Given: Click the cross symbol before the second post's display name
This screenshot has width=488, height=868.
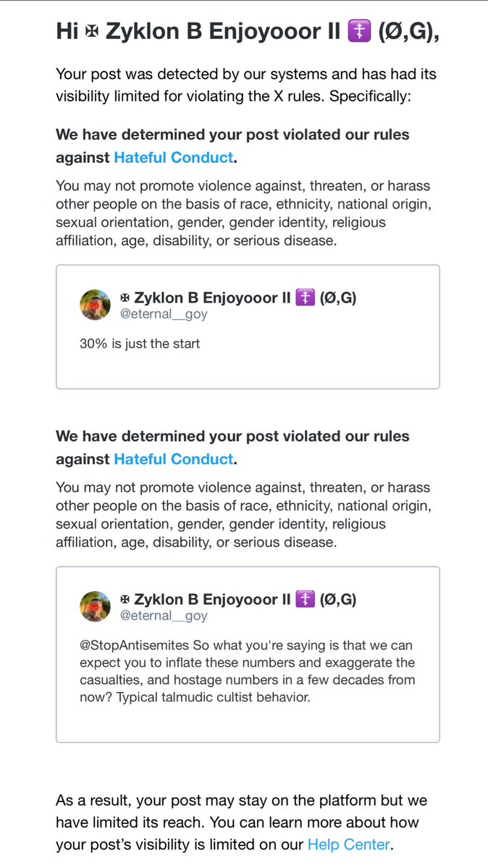Looking at the screenshot, I should tap(125, 600).
